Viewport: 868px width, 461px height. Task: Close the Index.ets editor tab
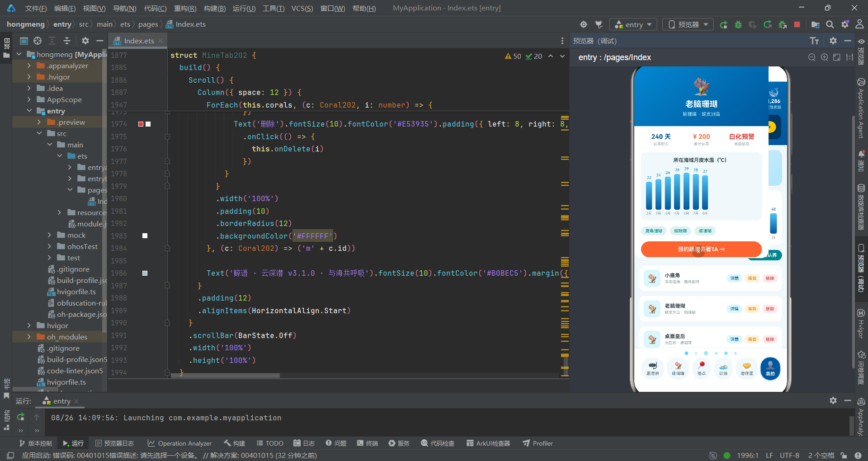(x=160, y=41)
